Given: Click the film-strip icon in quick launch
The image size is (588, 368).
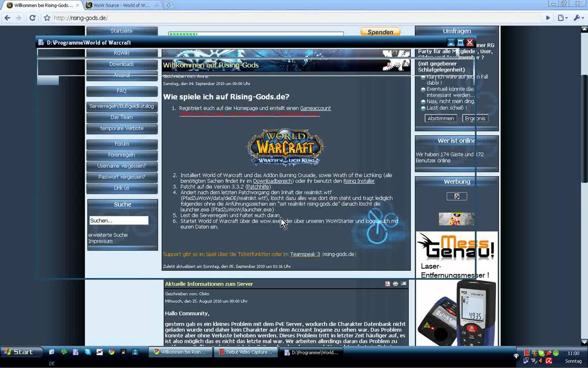Looking at the screenshot, I should coord(135,352).
